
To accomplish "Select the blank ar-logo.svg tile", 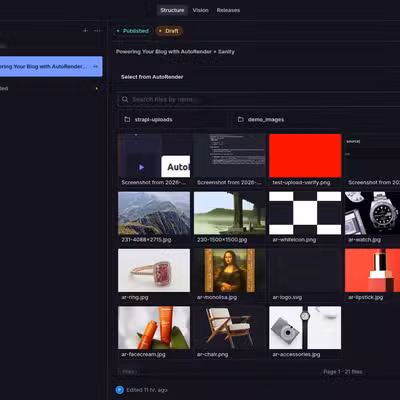I will click(x=305, y=270).
